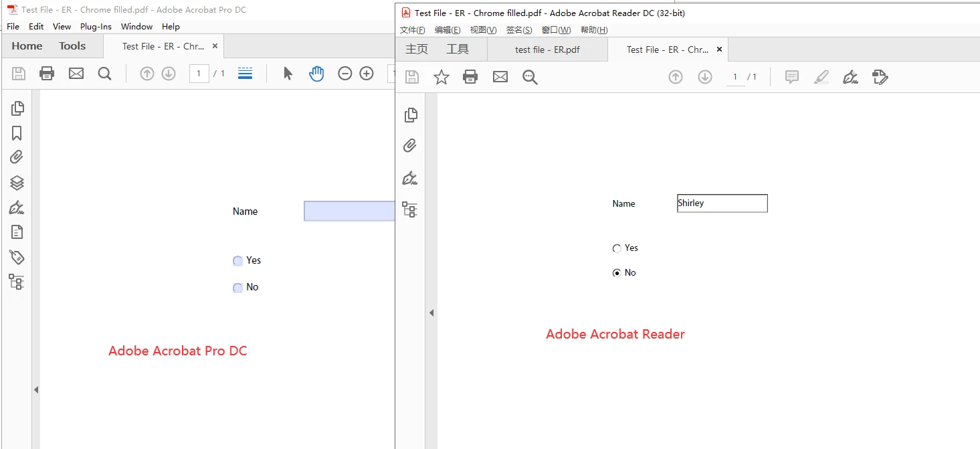Open Window menu in Acrobat Pro
Image resolution: width=980 pixels, height=449 pixels.
click(x=137, y=27)
